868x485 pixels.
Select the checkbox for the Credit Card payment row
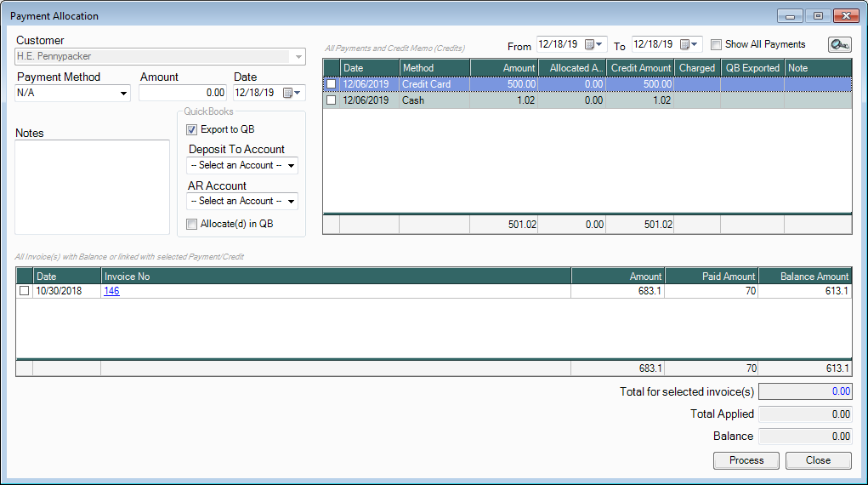click(x=332, y=84)
